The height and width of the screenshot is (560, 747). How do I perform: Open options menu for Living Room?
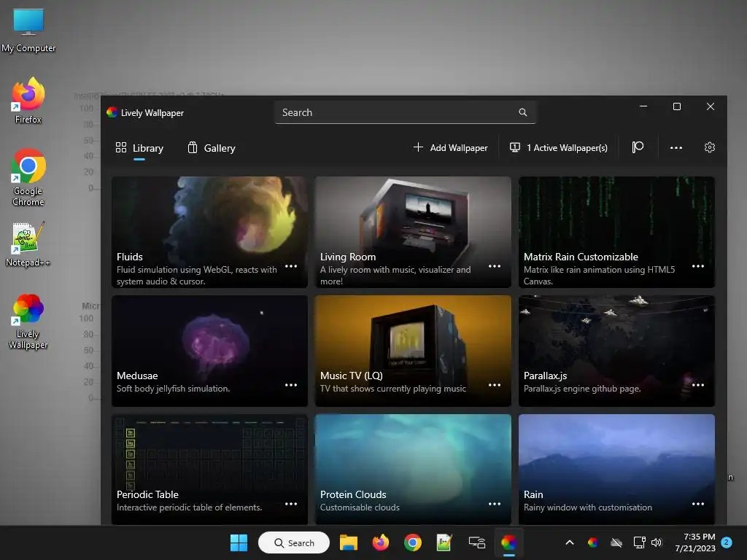click(495, 266)
